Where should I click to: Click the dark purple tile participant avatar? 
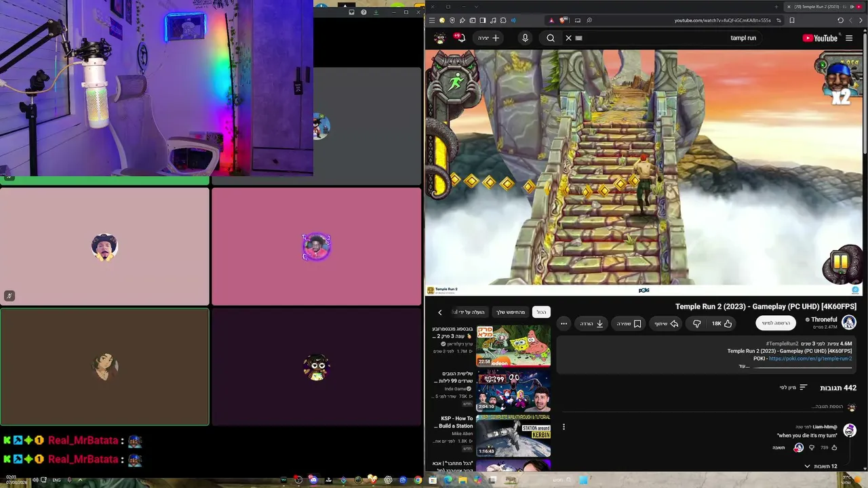pyautogui.click(x=317, y=367)
